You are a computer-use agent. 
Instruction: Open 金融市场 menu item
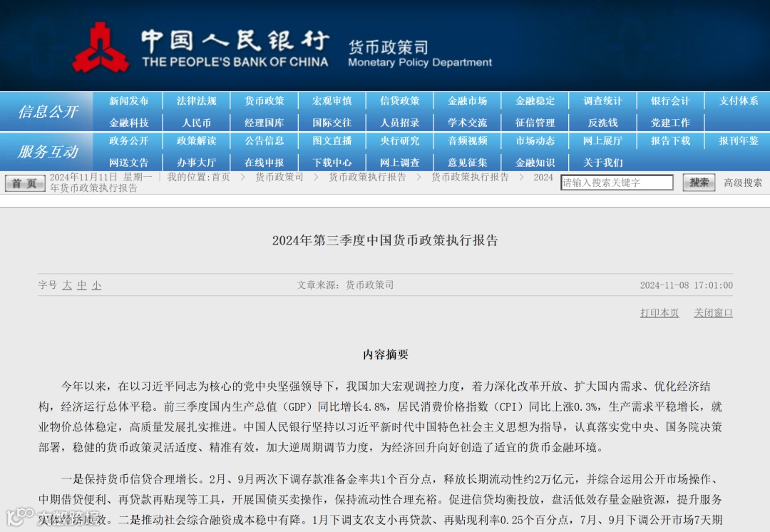(468, 101)
